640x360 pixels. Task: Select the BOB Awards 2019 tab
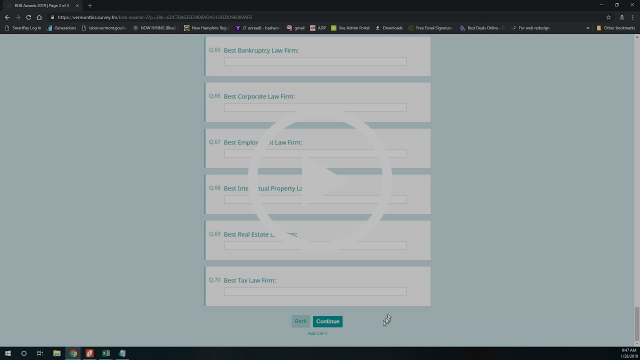coord(41,6)
